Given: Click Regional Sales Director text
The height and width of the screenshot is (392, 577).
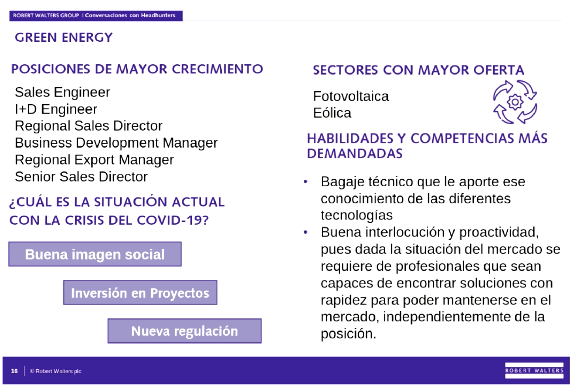Looking at the screenshot, I should tap(88, 126).
